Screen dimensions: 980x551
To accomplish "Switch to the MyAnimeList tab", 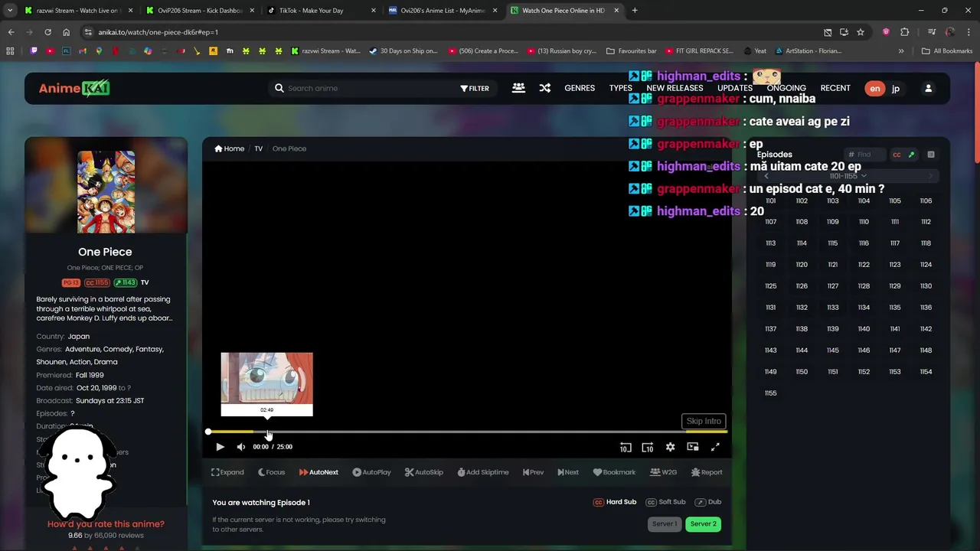I will tap(442, 11).
